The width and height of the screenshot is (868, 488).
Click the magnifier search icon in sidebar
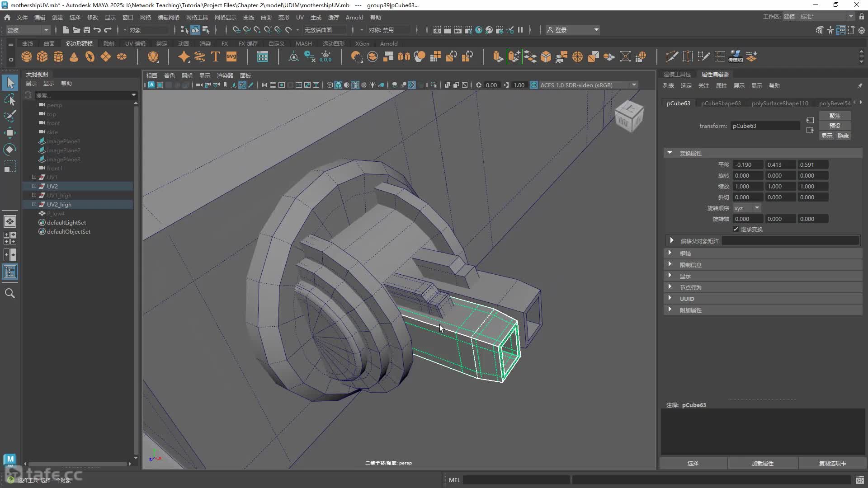10,293
